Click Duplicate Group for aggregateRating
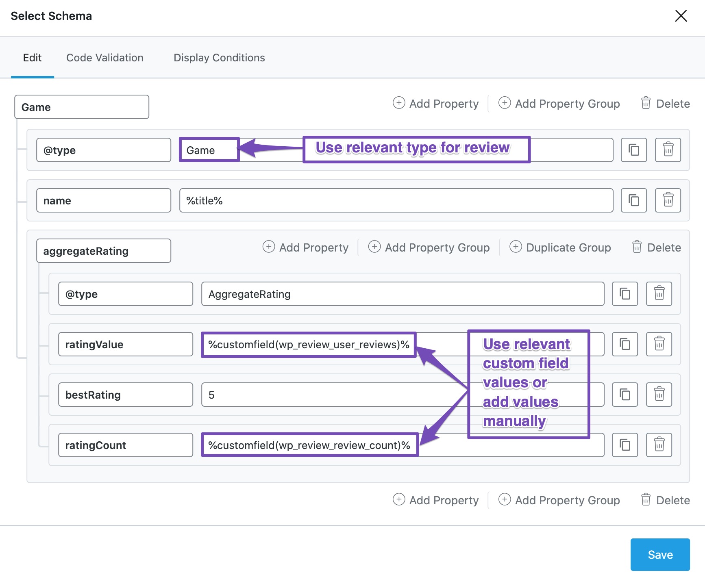 point(560,247)
